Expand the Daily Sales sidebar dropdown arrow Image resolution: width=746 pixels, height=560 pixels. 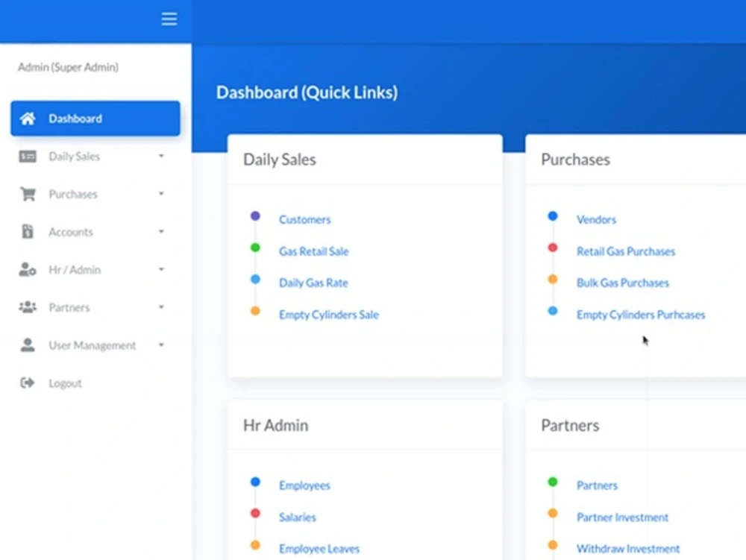[x=161, y=156]
